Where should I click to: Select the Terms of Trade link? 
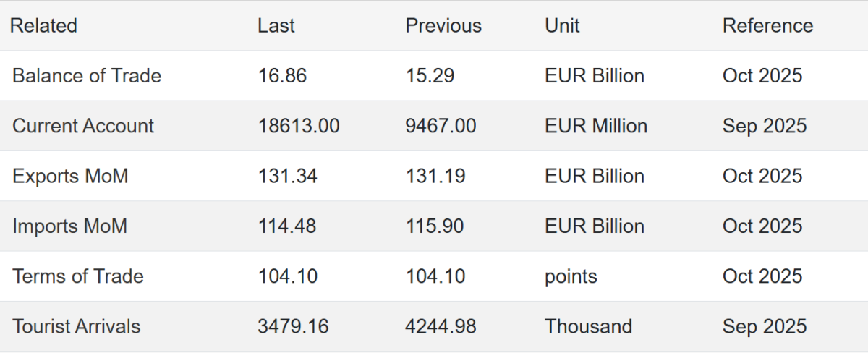(x=78, y=276)
